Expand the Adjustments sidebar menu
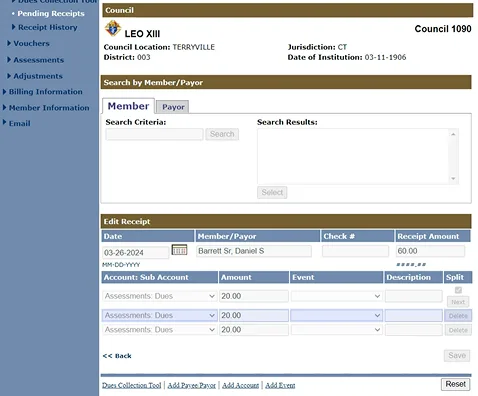The width and height of the screenshot is (478, 396). 35,76
